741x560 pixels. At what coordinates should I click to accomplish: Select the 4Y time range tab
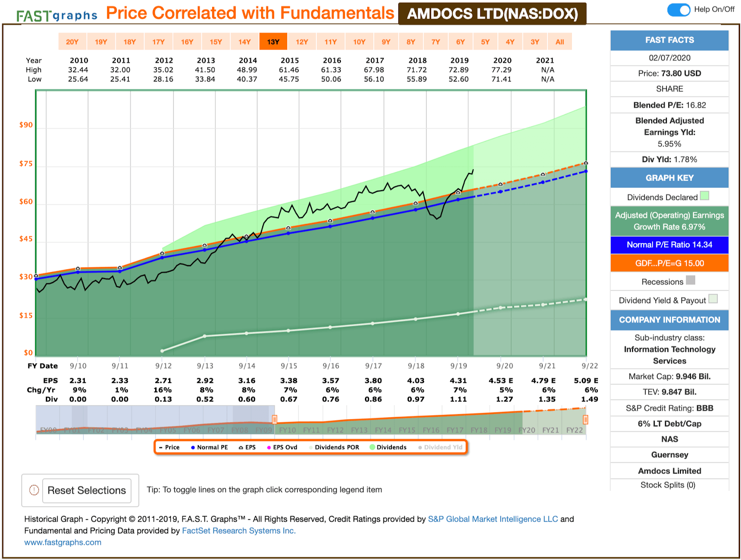click(510, 42)
